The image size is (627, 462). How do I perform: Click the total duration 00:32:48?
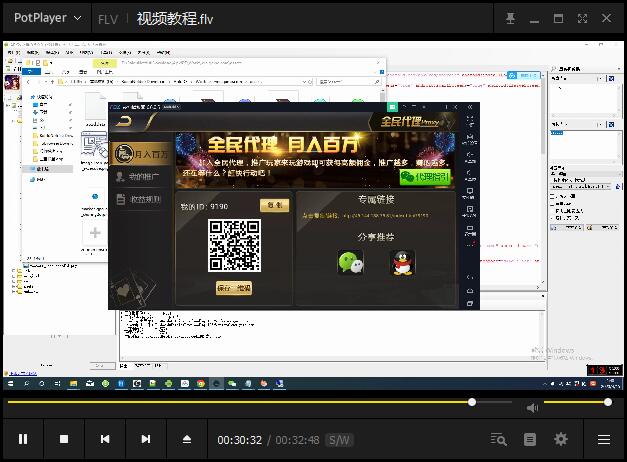click(x=298, y=440)
